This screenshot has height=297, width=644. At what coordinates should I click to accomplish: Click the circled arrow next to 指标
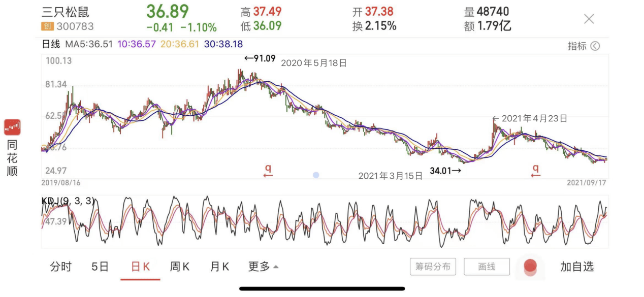click(x=595, y=46)
